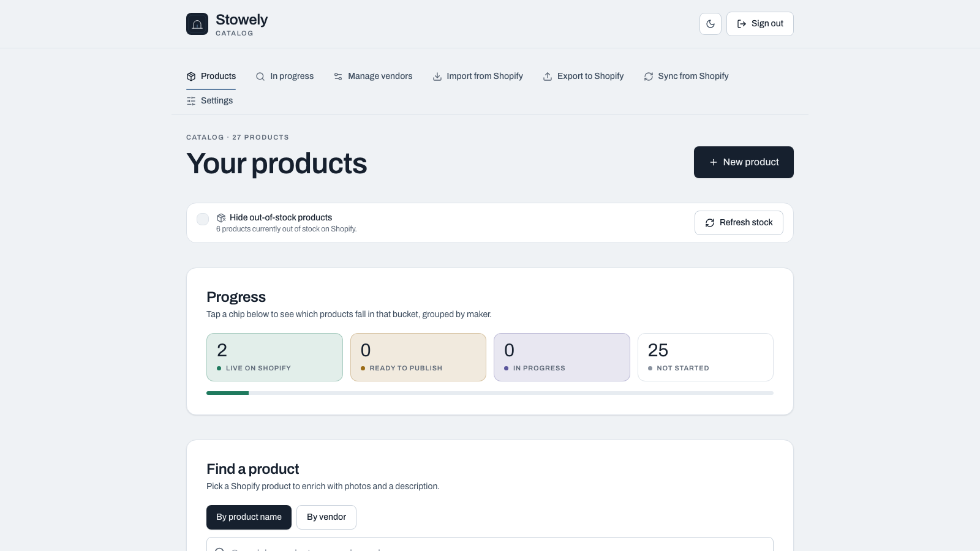Search by product name
This screenshot has height=551, width=980.
click(x=249, y=517)
